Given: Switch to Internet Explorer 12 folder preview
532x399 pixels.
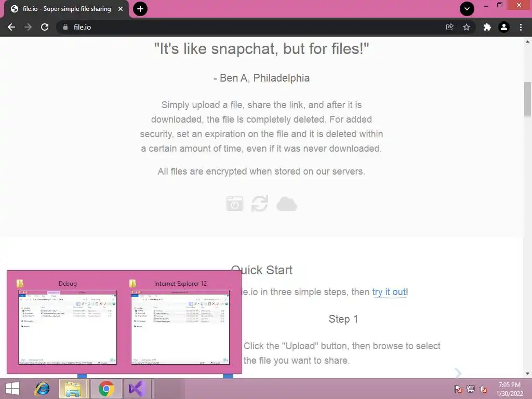Looking at the screenshot, I should tap(180, 327).
